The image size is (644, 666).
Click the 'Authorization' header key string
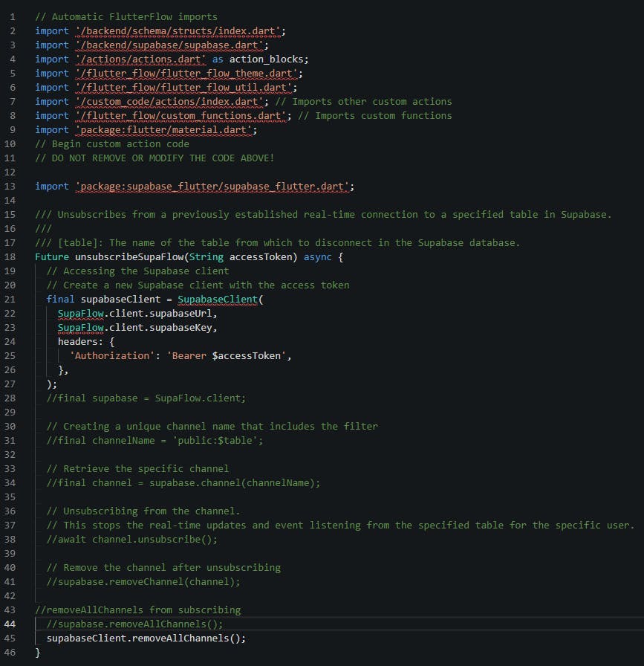(x=110, y=355)
